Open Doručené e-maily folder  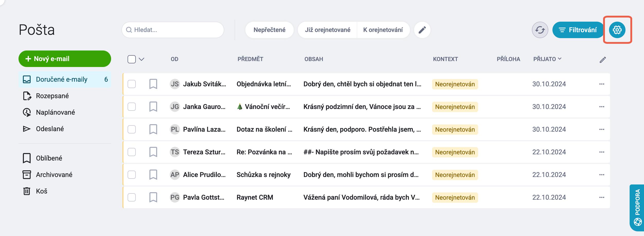(65, 79)
